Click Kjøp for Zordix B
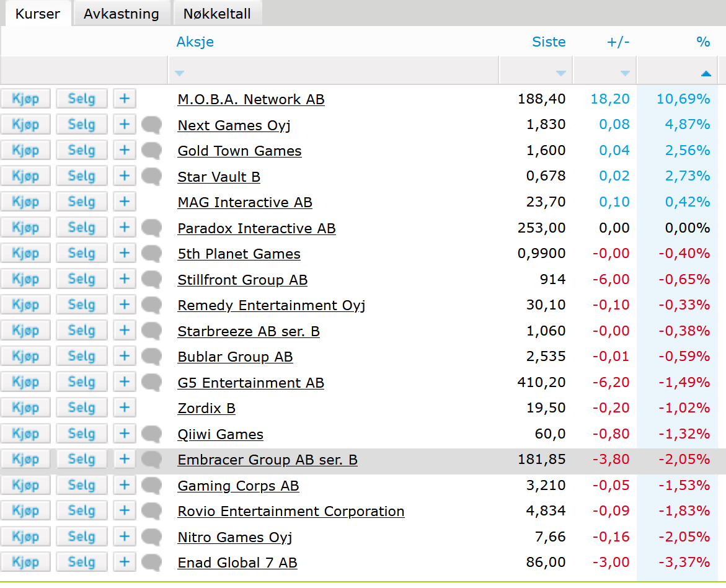Viewport: 726px width, 588px height. pyautogui.click(x=25, y=408)
